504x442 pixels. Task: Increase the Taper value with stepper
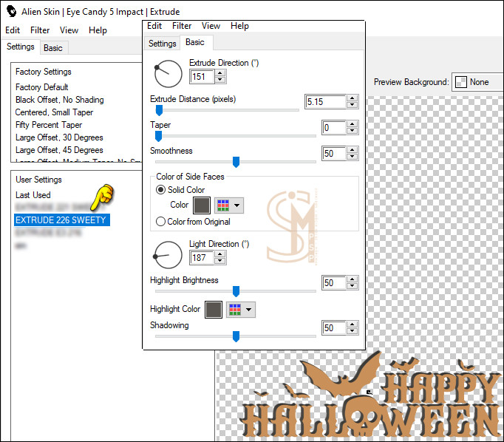coord(352,125)
